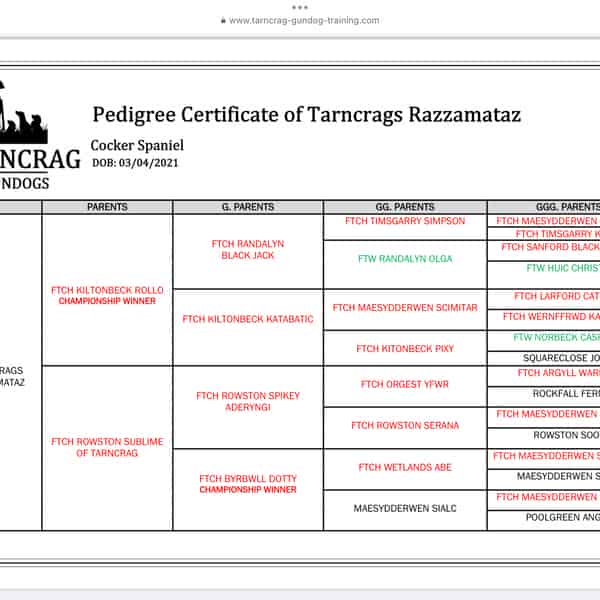Click FTCH ROWSTON SERANA entry
600x600 pixels.
click(405, 426)
